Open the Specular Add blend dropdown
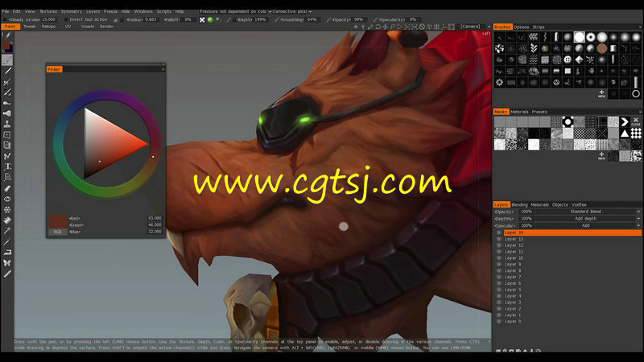This screenshot has width=644, height=362. pos(588,226)
